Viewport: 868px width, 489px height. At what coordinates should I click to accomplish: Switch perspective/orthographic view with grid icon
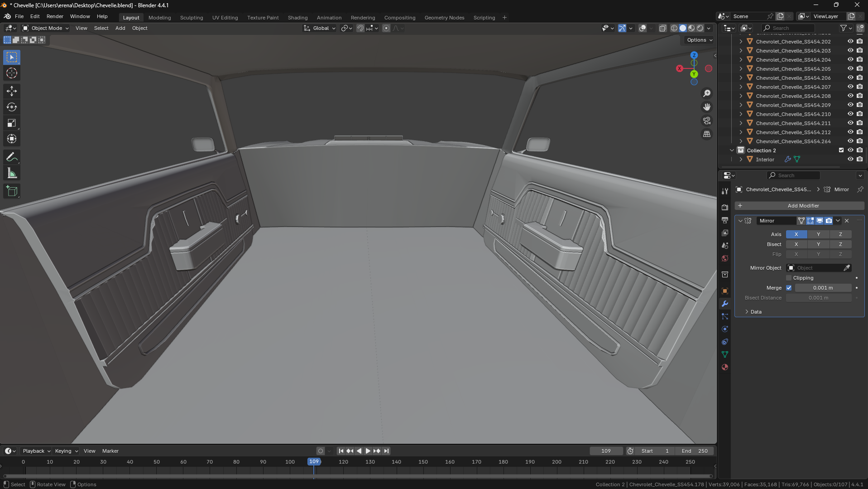[706, 134]
